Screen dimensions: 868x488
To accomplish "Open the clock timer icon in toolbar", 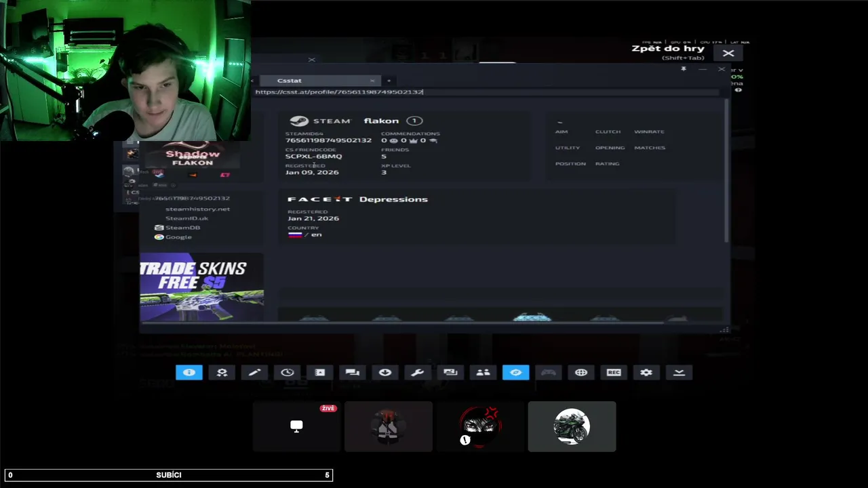I will 288,372.
